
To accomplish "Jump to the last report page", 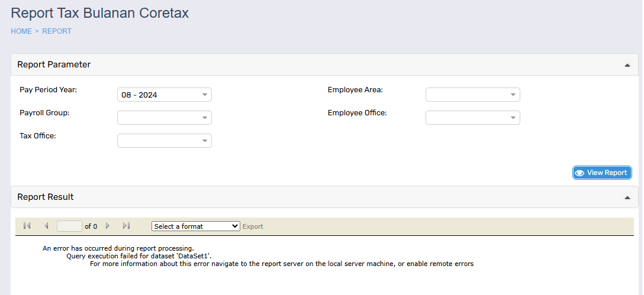I will [126, 226].
